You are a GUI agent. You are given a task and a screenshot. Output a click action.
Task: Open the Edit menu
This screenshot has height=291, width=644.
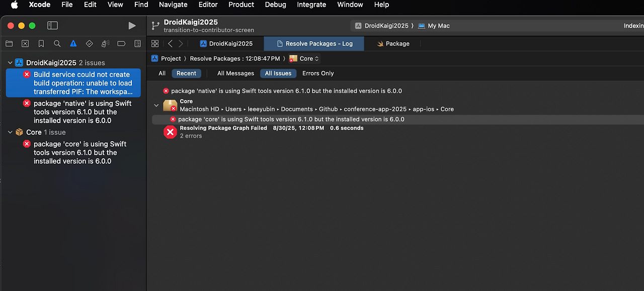click(90, 5)
